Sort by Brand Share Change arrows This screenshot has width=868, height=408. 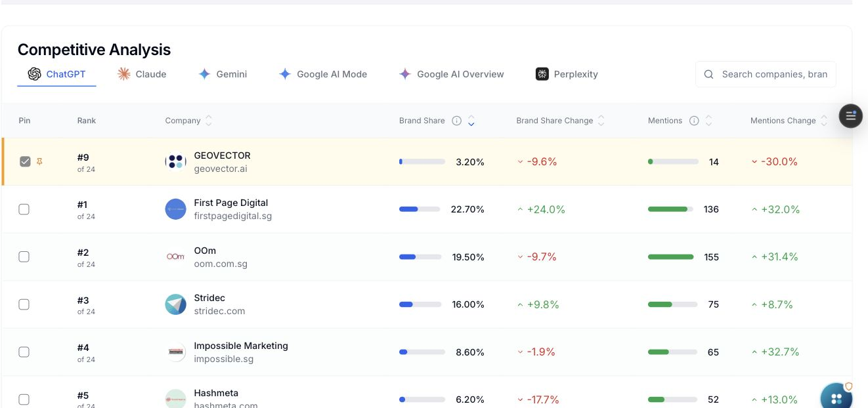pyautogui.click(x=601, y=121)
